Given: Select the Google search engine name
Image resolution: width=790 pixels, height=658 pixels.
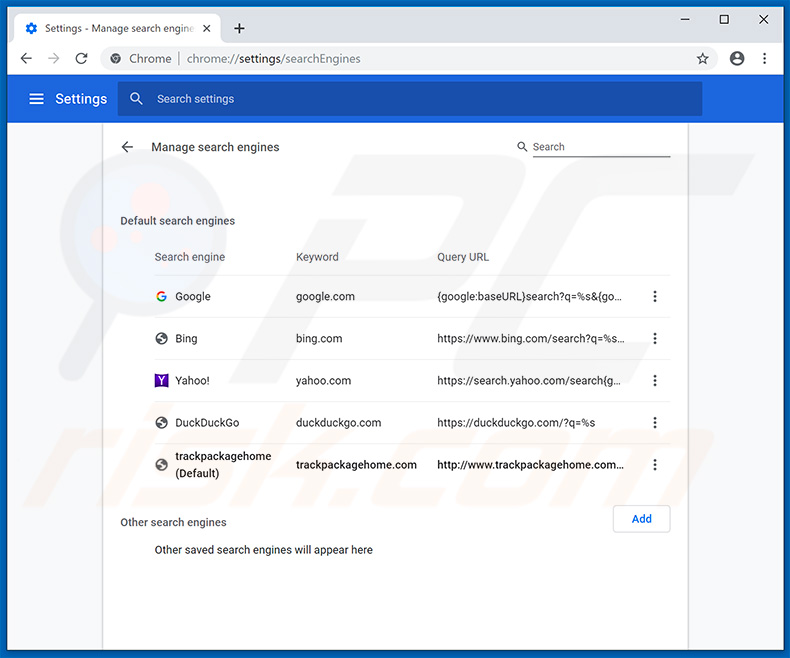Looking at the screenshot, I should tap(193, 296).
